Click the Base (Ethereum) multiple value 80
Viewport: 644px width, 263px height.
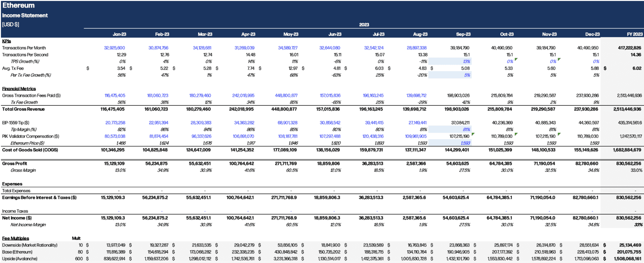click(80, 252)
